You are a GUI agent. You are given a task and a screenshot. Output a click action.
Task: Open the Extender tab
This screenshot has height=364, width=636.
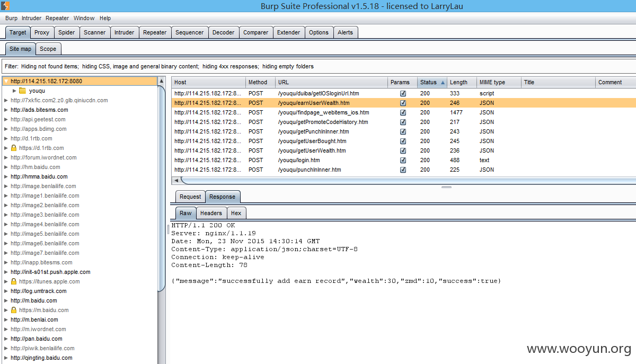pyautogui.click(x=289, y=32)
